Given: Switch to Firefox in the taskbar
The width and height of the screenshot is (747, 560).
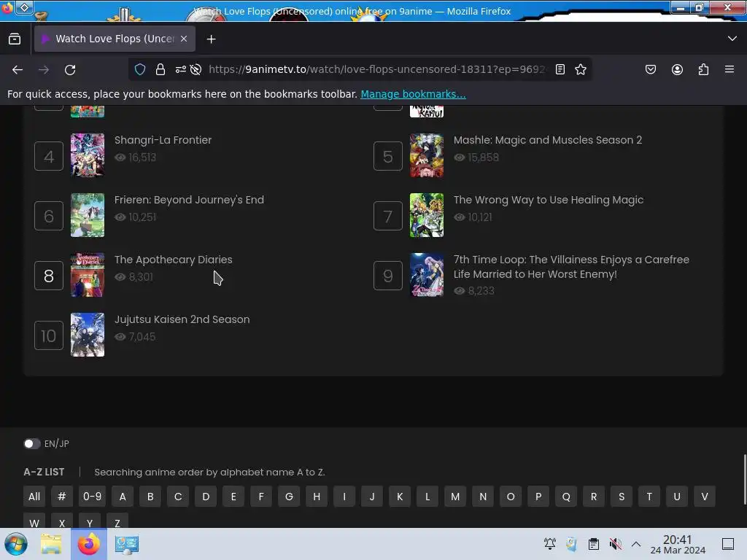Looking at the screenshot, I should point(88,544).
